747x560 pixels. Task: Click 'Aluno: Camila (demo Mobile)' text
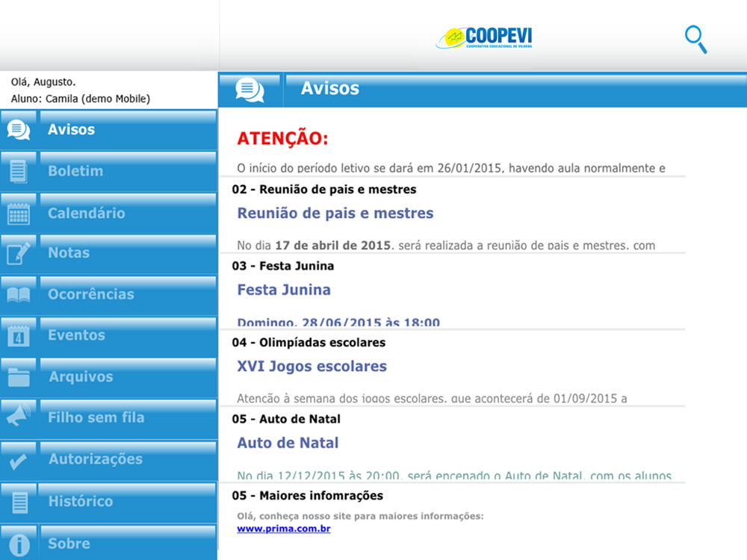[81, 99]
